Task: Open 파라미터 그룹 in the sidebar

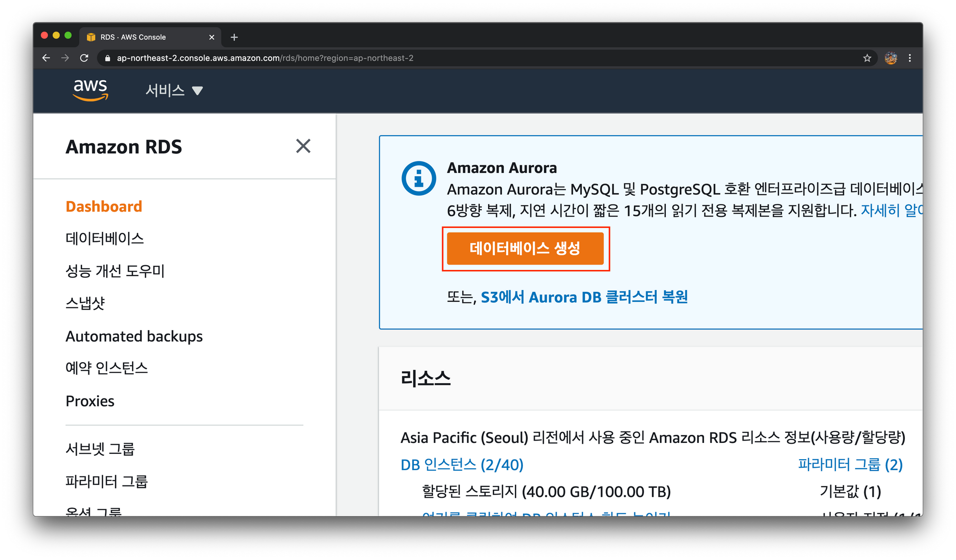Action: pyautogui.click(x=107, y=481)
